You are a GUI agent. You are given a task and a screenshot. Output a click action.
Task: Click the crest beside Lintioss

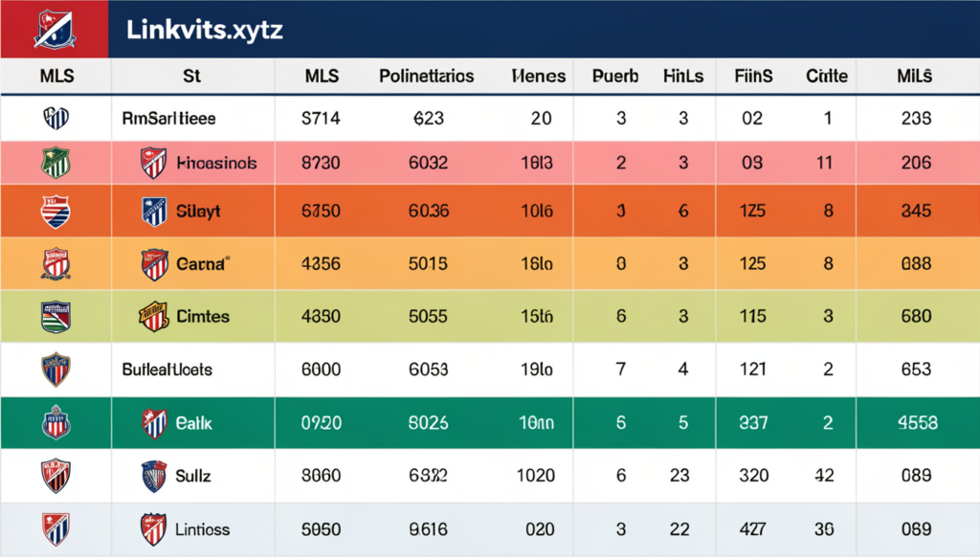click(x=153, y=528)
